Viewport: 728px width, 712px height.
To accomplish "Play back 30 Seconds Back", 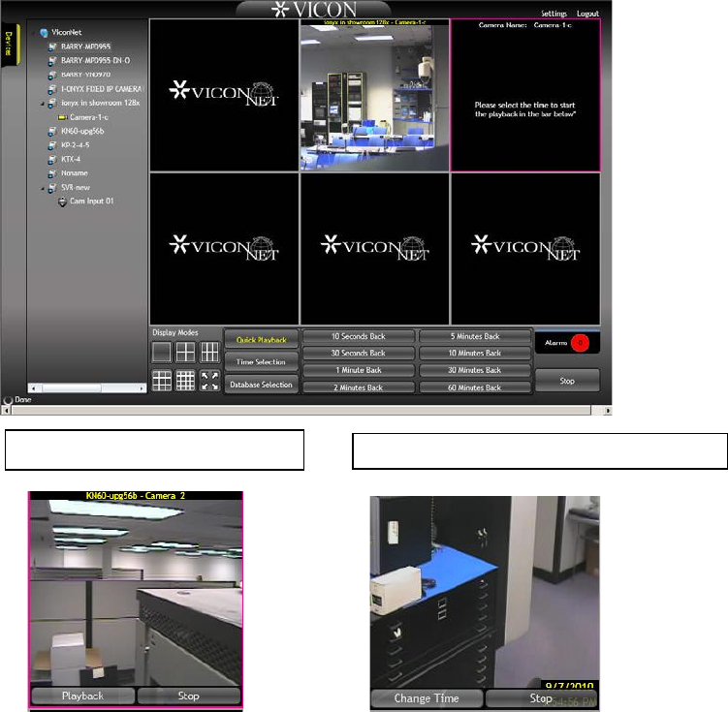I will click(x=359, y=353).
